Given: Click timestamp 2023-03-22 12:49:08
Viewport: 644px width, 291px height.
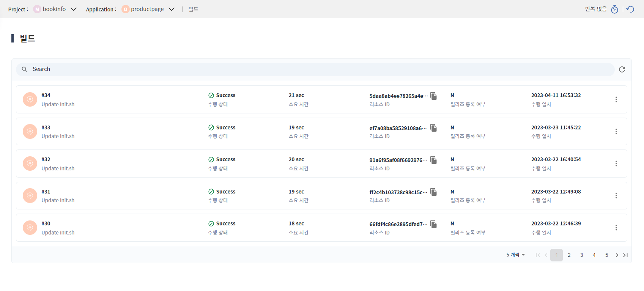Looking at the screenshot, I should pos(556,192).
